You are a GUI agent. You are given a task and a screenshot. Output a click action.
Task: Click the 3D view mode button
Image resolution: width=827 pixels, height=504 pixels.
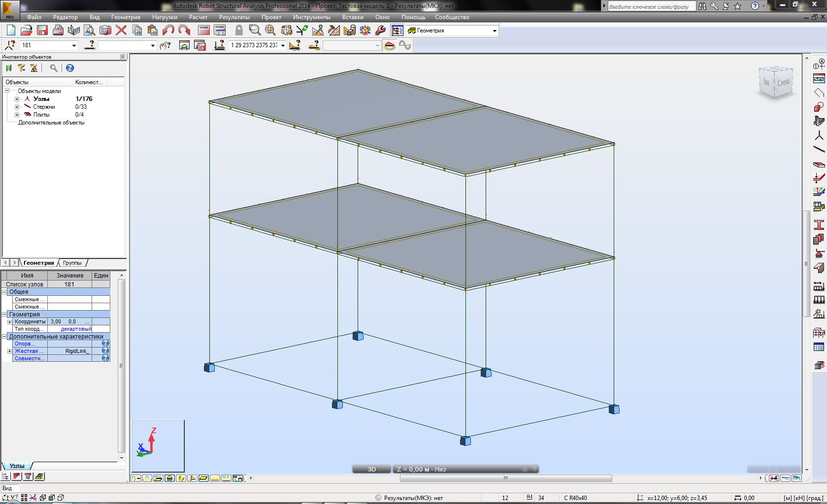tap(372, 470)
